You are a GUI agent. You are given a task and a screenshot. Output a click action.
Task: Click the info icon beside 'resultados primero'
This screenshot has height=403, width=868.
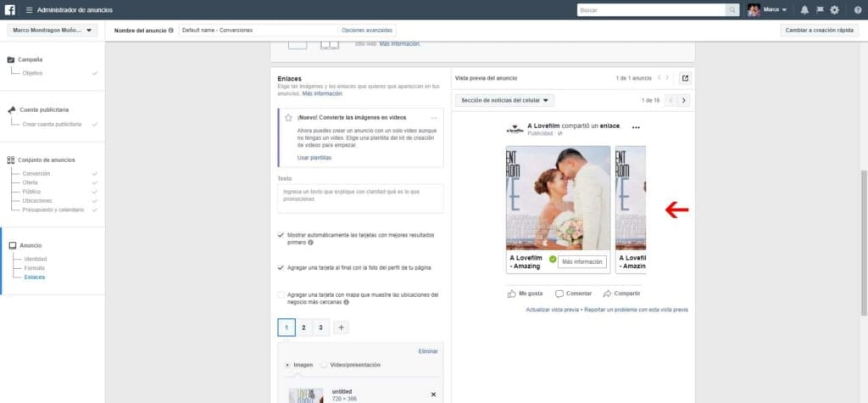pos(310,243)
